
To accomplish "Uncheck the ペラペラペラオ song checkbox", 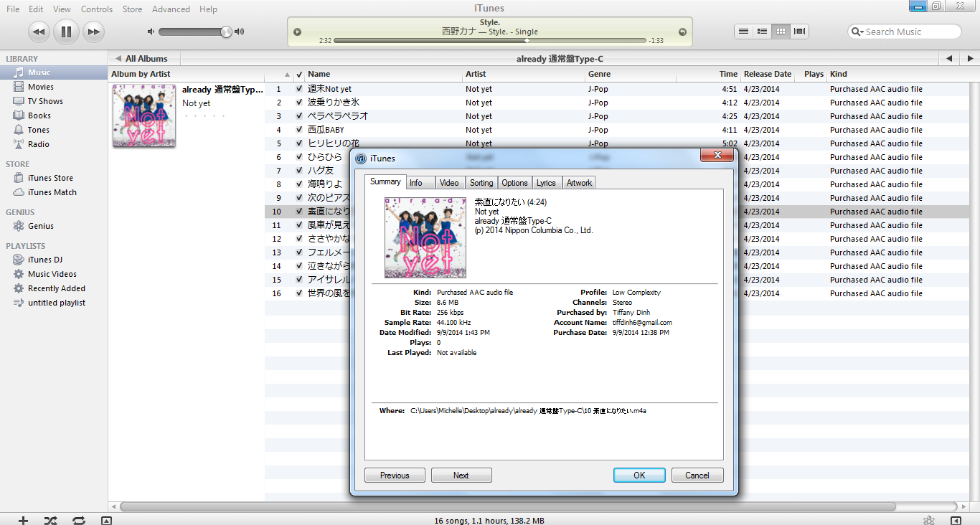I will tap(299, 116).
